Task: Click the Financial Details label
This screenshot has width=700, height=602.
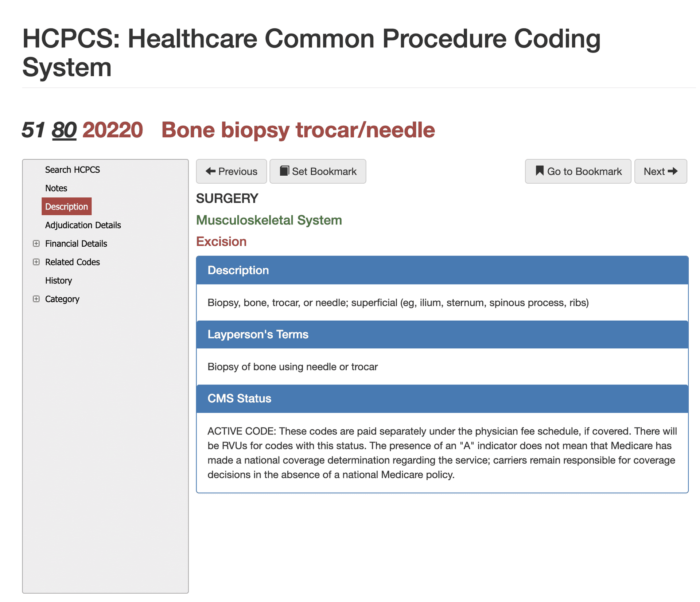Action: (76, 243)
